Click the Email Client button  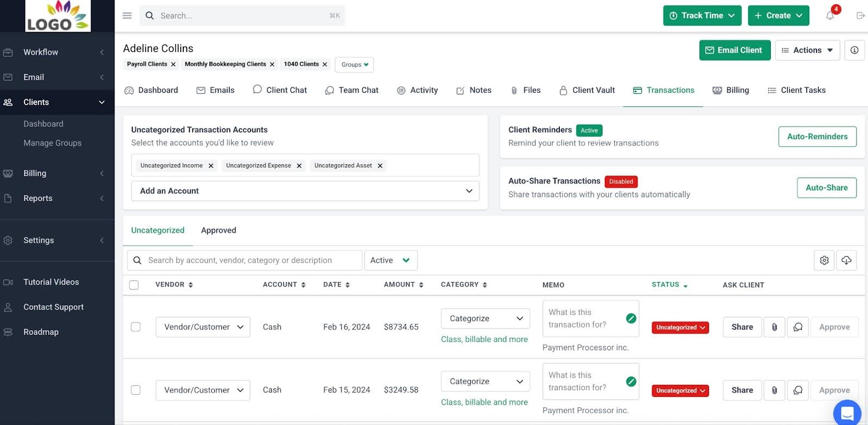(x=735, y=50)
